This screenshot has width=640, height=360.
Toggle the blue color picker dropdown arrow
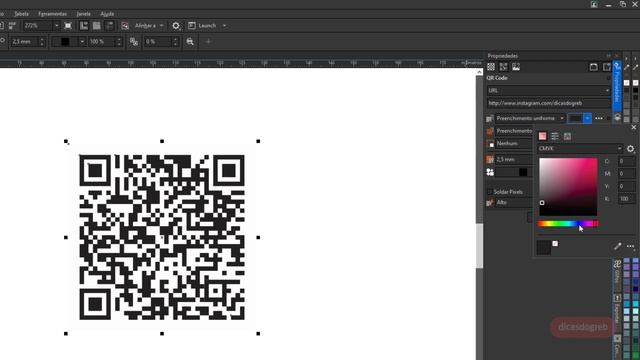(587, 118)
